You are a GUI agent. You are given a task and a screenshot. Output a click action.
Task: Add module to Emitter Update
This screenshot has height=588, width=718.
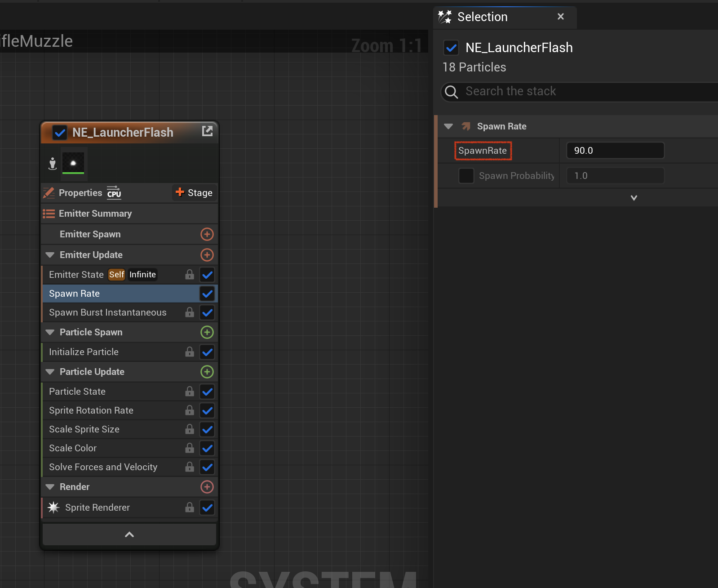[x=207, y=255]
